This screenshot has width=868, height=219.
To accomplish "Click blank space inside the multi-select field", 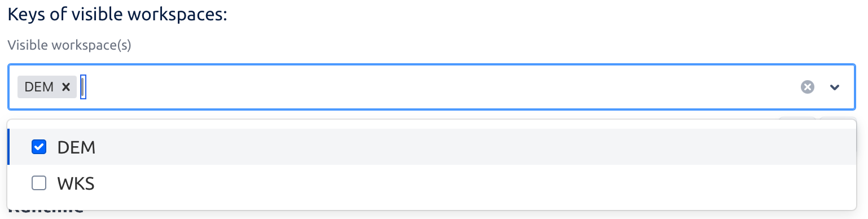I will coord(440,87).
